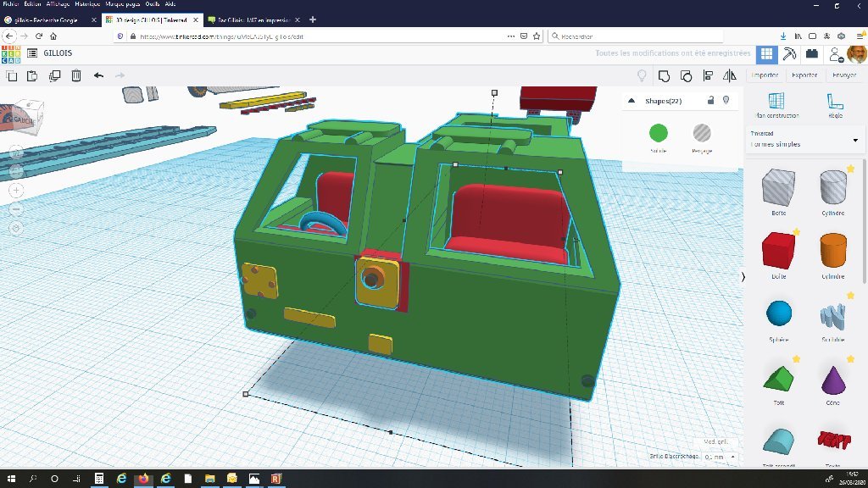Open the Fichier menu

10,4
